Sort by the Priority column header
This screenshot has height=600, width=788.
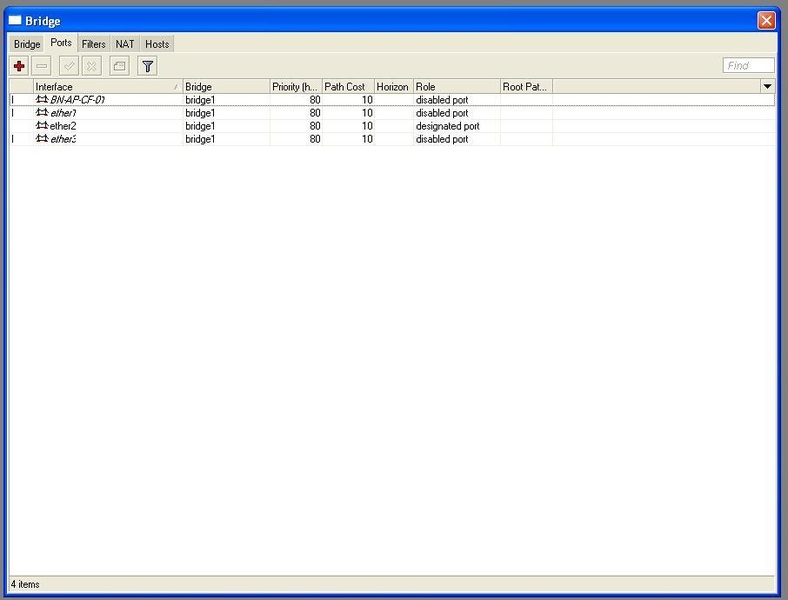coord(296,86)
